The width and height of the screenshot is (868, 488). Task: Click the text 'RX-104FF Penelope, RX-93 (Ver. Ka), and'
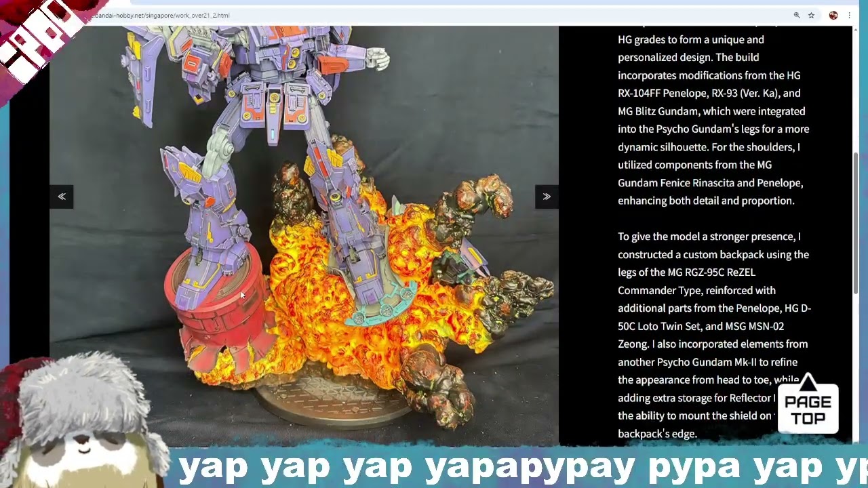pyautogui.click(x=709, y=94)
